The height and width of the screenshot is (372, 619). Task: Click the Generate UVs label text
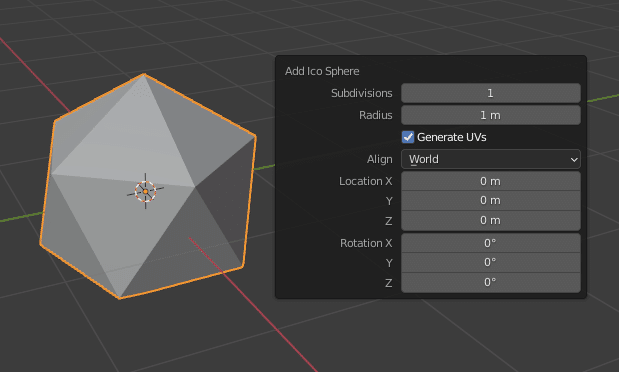coord(452,137)
